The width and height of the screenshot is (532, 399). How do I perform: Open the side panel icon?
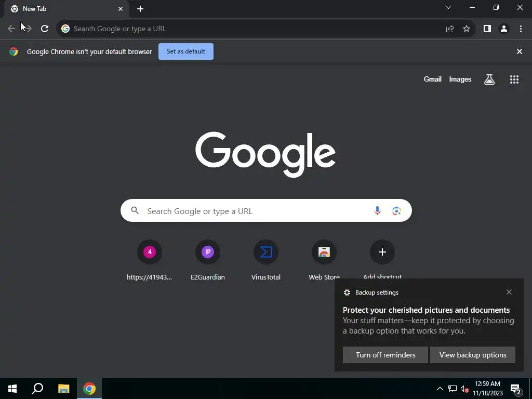(x=487, y=29)
